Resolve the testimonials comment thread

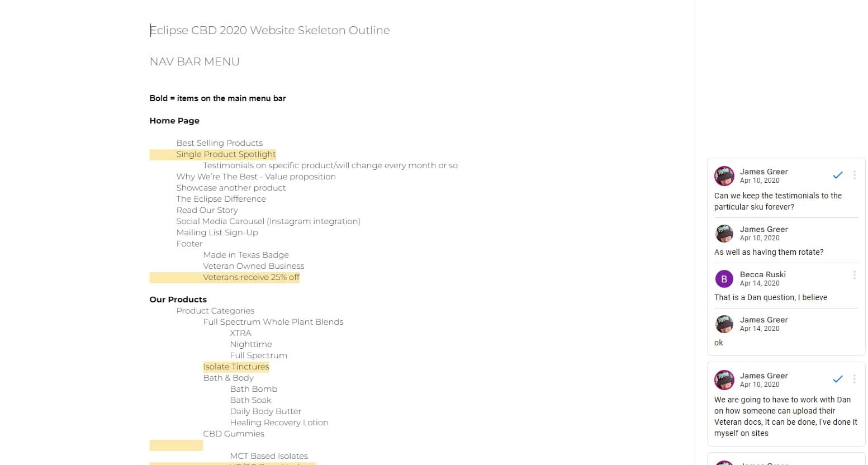point(837,175)
